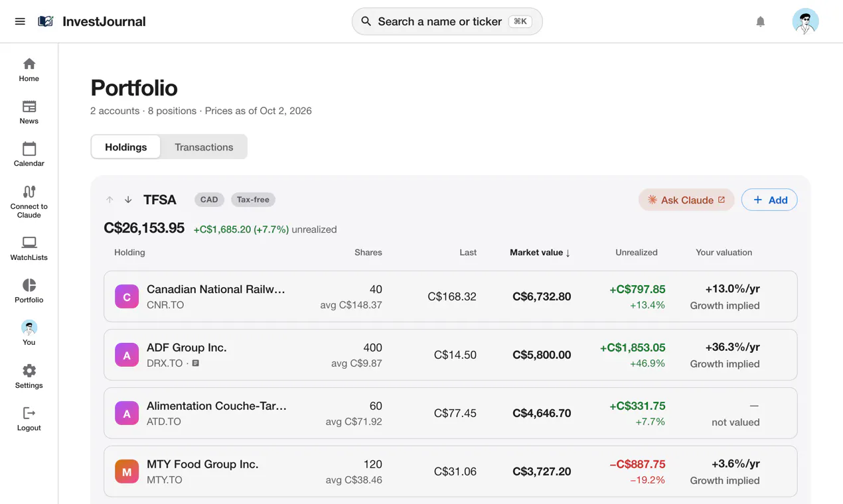The width and height of the screenshot is (843, 504).
Task: Click the InvestJournal logo icon
Action: pyautogui.click(x=46, y=21)
